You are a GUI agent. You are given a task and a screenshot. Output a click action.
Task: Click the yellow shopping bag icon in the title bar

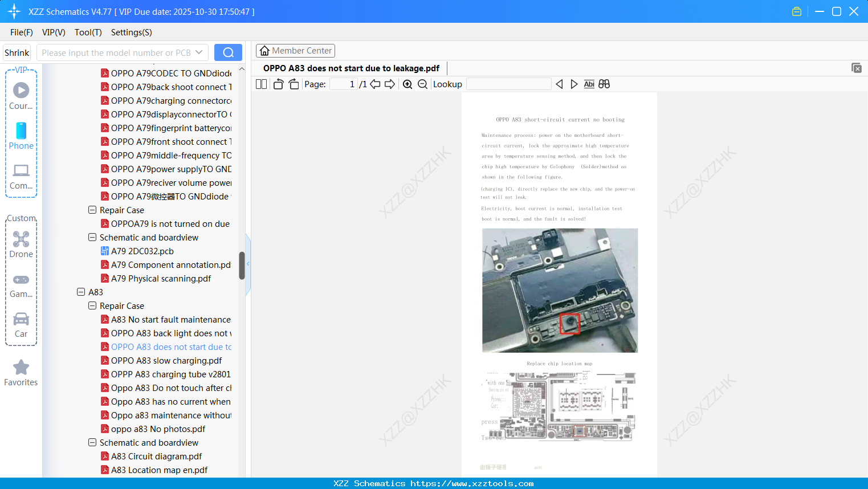[x=797, y=11]
